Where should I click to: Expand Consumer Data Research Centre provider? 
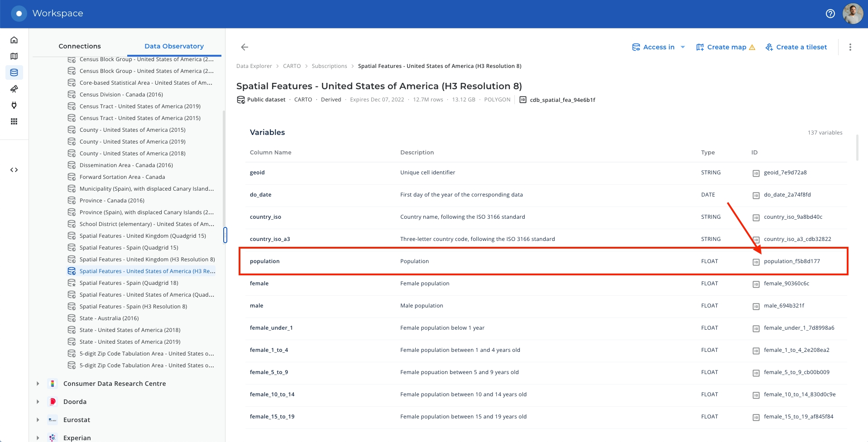tap(38, 384)
